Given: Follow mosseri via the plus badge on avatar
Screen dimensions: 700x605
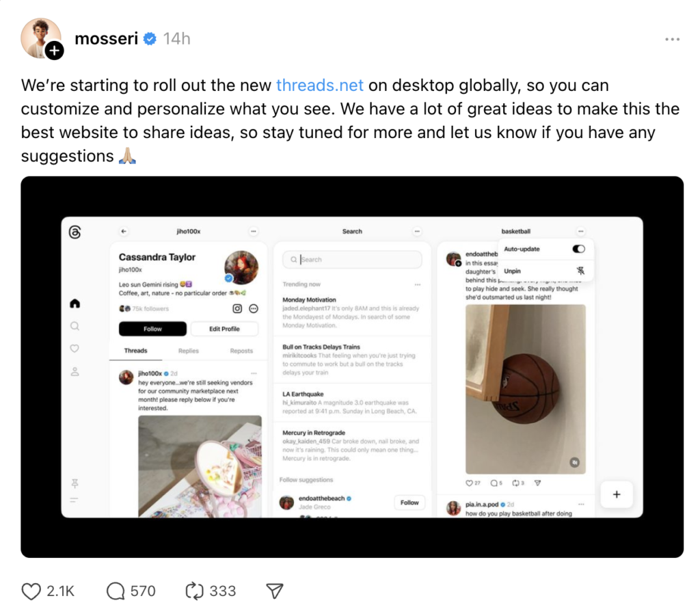Looking at the screenshot, I should click(x=55, y=51).
